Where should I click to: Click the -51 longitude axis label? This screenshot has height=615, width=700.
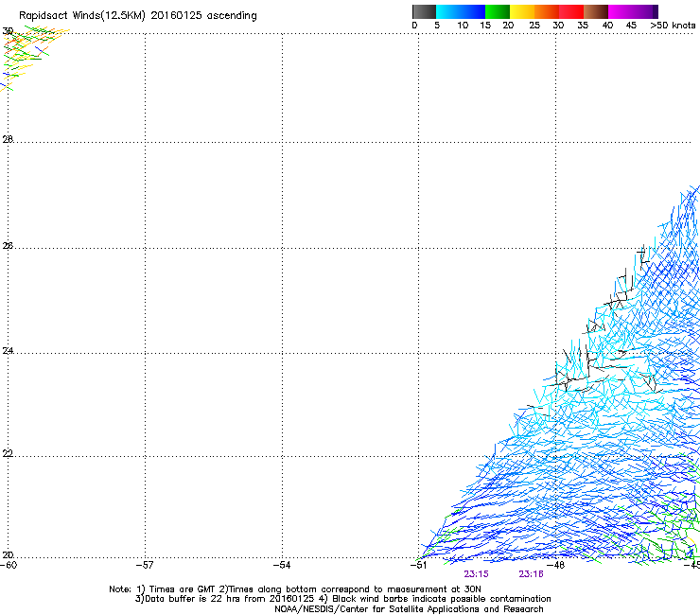pos(418,565)
